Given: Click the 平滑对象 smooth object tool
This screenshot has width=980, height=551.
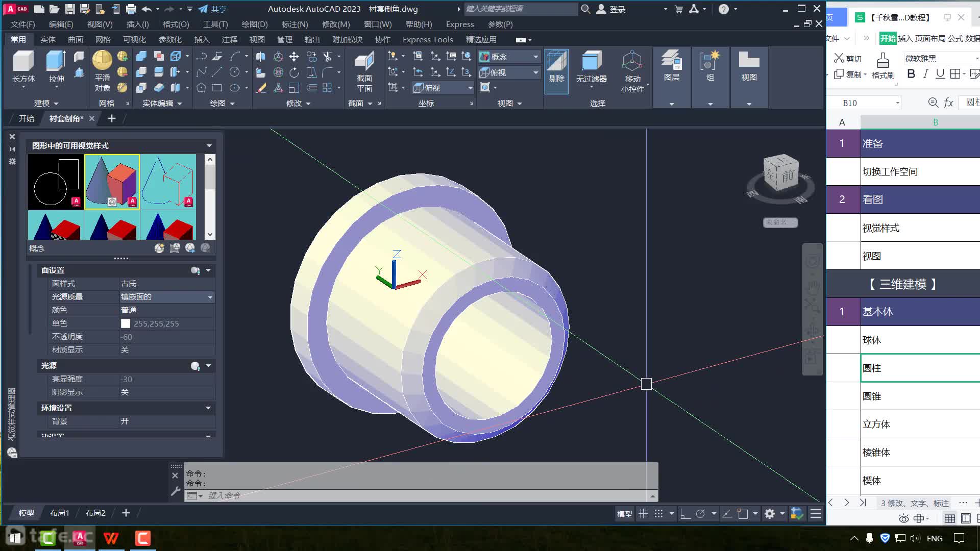Looking at the screenshot, I should [102, 70].
